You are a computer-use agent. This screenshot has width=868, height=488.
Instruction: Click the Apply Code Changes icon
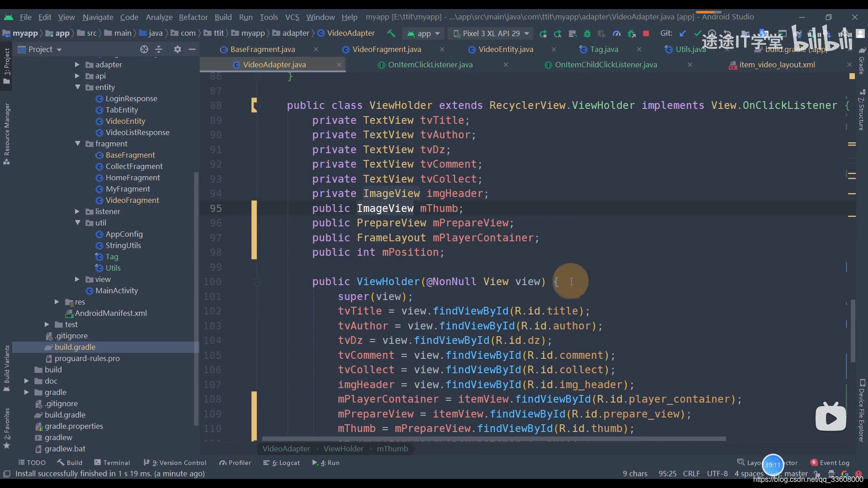(x=572, y=33)
